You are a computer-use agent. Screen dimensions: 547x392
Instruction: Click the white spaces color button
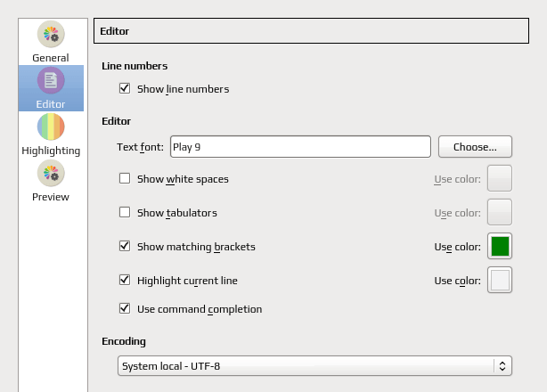pyautogui.click(x=500, y=178)
